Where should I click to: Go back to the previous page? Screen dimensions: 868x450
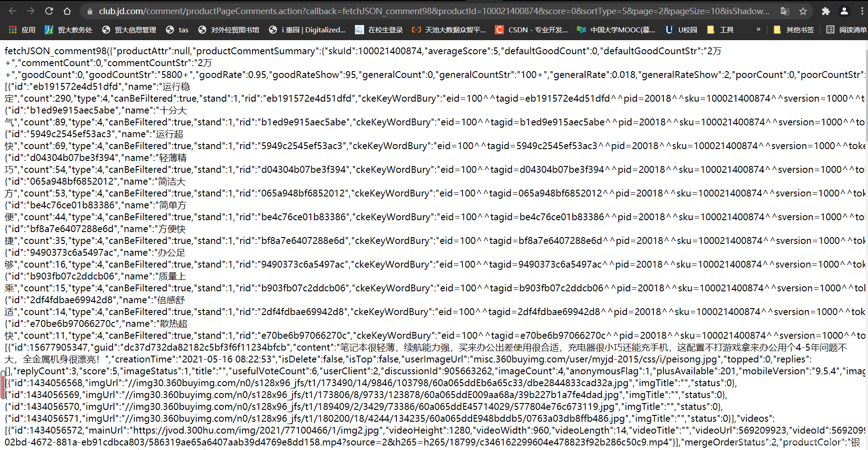click(x=12, y=11)
